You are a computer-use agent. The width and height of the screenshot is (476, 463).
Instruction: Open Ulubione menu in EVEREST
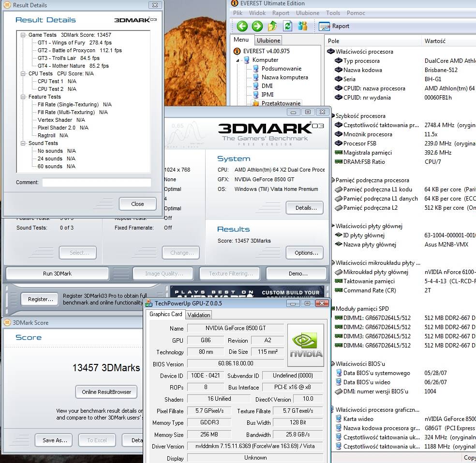308,13
